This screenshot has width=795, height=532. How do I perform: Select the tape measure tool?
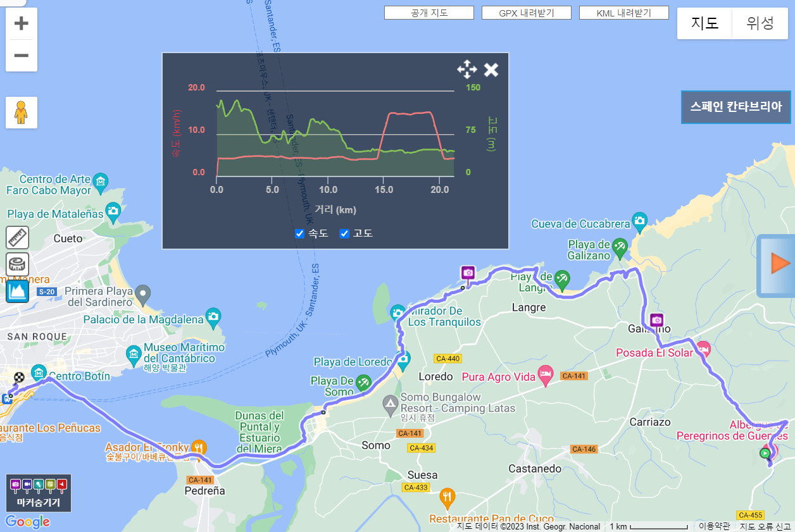point(18,264)
